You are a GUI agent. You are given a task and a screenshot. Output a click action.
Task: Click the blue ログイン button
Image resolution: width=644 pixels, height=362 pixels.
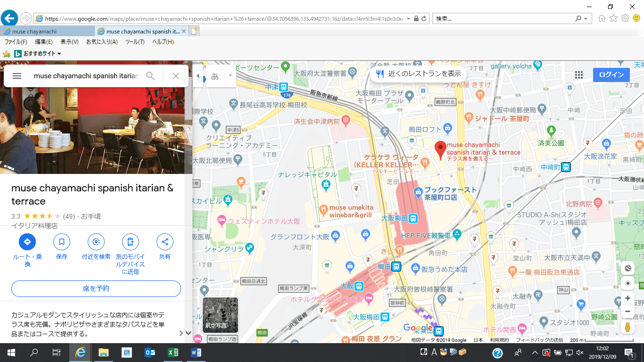pos(611,75)
